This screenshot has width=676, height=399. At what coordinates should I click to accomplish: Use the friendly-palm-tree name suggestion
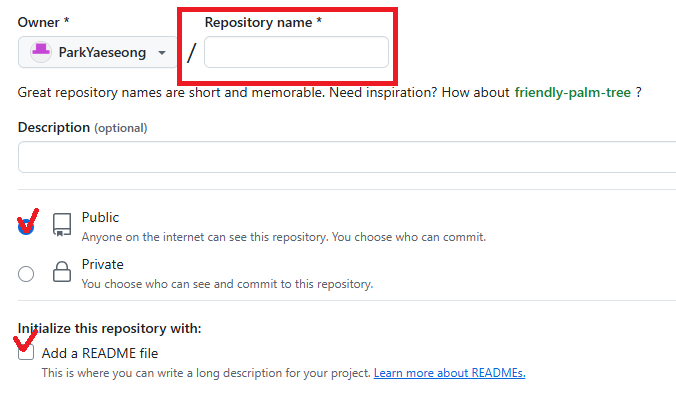(x=573, y=92)
